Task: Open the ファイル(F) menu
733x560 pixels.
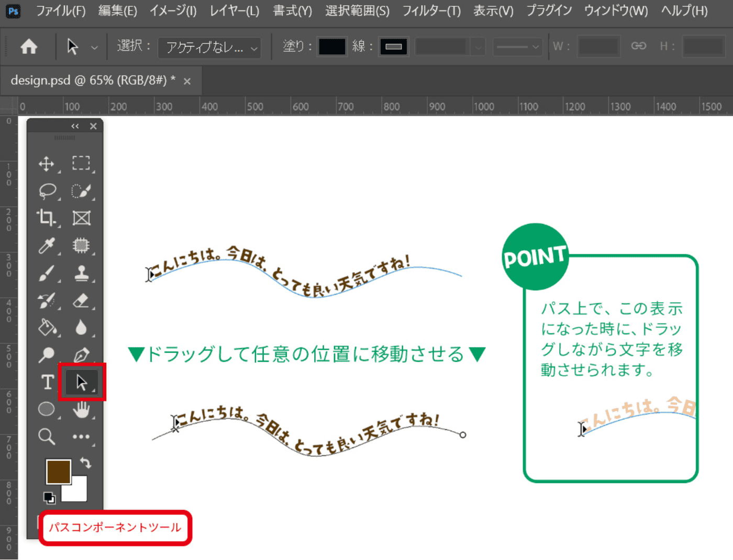Action: coord(61,11)
